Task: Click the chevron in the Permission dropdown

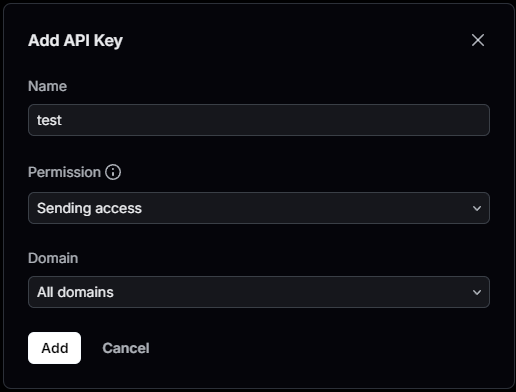Action: click(x=477, y=209)
